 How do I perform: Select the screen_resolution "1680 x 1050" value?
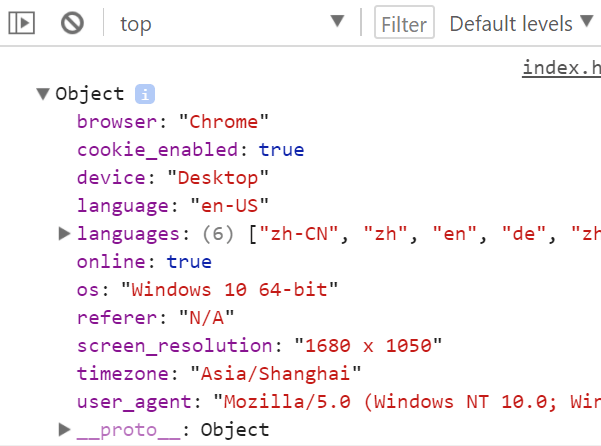coord(367,346)
